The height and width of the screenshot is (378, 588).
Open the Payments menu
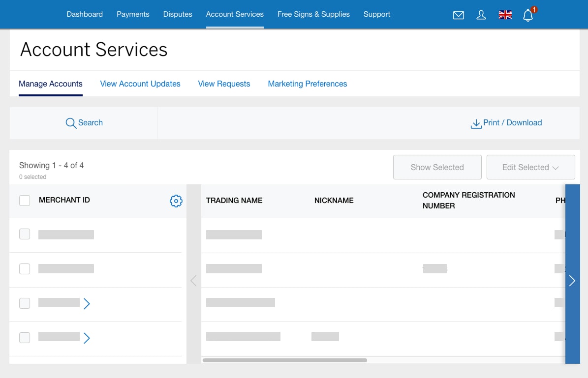pyautogui.click(x=133, y=14)
